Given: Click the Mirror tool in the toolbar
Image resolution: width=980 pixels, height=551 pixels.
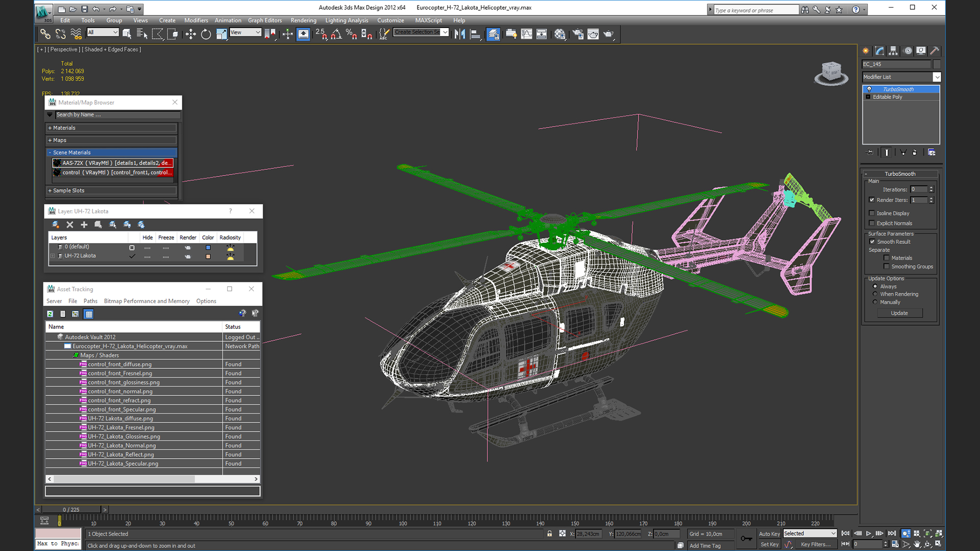Looking at the screenshot, I should 460,34.
